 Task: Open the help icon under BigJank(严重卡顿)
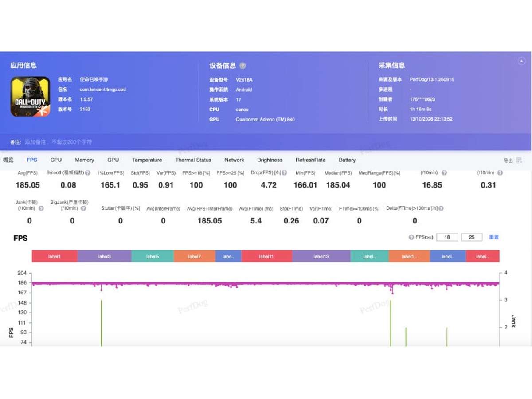pos(83,208)
